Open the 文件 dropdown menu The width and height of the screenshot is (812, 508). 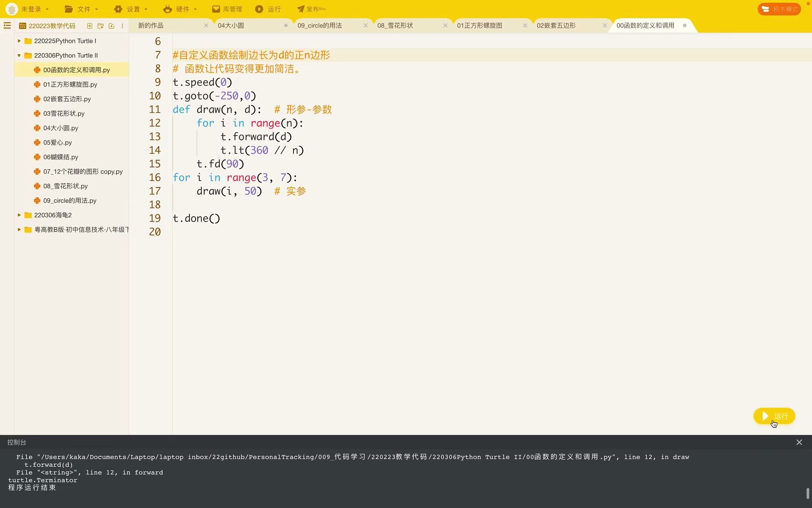(81, 9)
